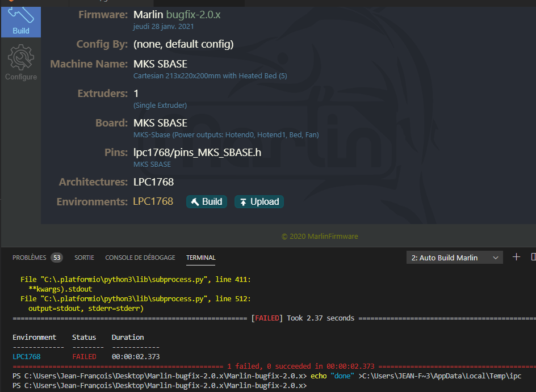Open the CONSOLE DE DÉBOGAGE tab
The height and width of the screenshot is (392, 536).
[140, 258]
